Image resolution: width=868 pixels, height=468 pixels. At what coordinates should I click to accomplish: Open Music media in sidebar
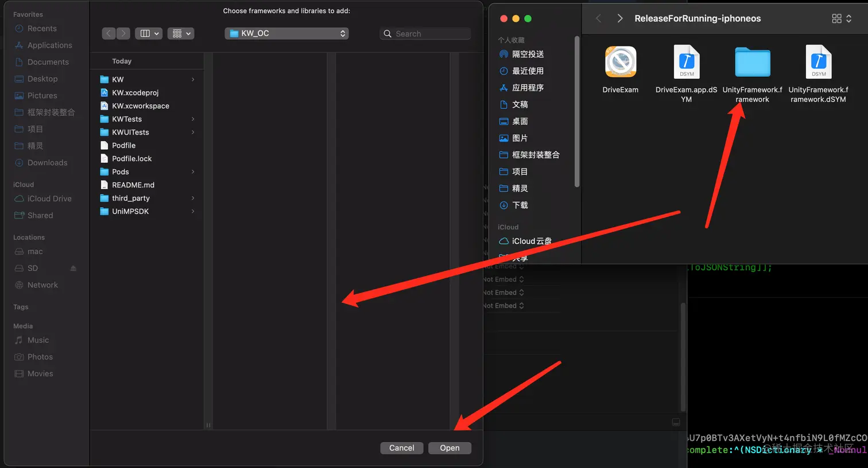[x=32, y=340]
